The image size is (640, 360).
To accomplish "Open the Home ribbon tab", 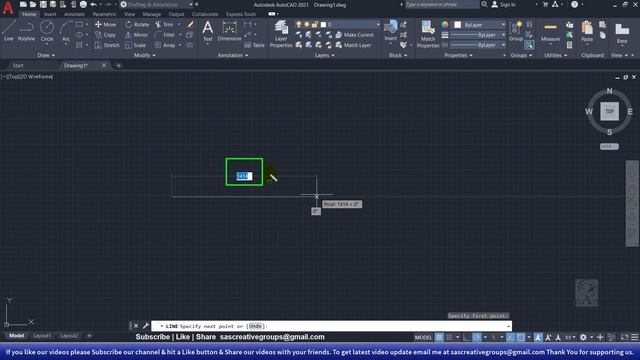I will pyautogui.click(x=29, y=14).
